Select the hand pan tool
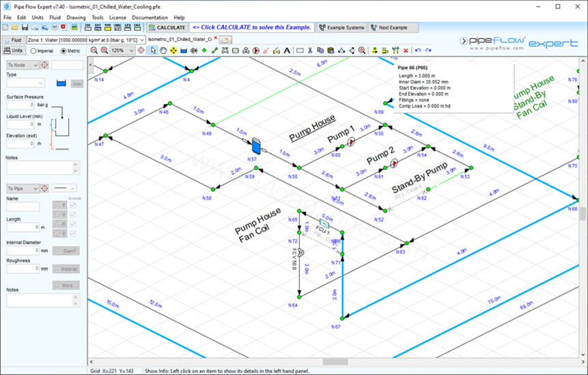 click(x=163, y=51)
